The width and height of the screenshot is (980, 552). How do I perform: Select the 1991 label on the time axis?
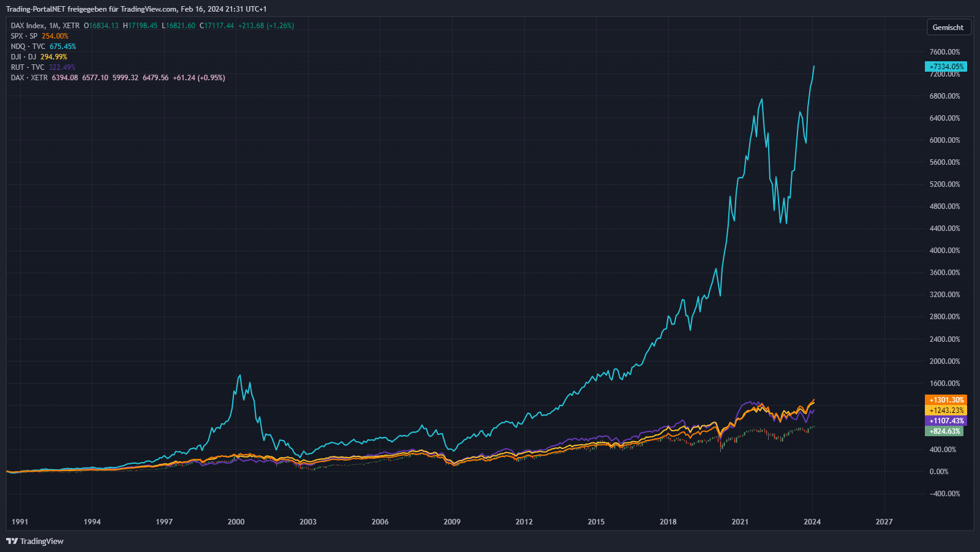pyautogui.click(x=20, y=522)
